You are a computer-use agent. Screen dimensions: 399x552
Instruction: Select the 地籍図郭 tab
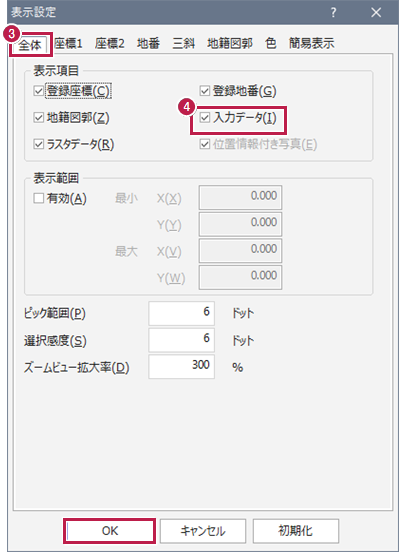230,44
